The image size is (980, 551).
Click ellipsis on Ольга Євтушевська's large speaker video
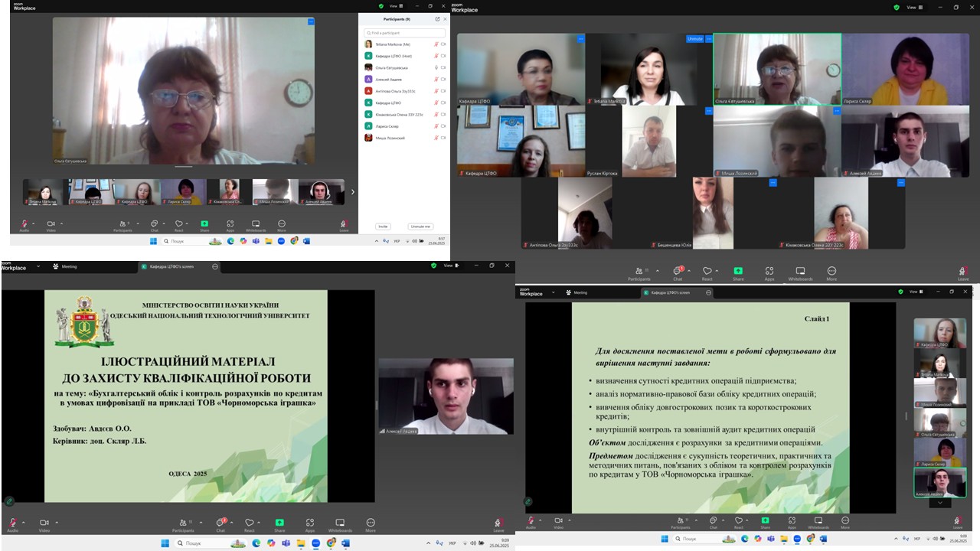pos(311,21)
